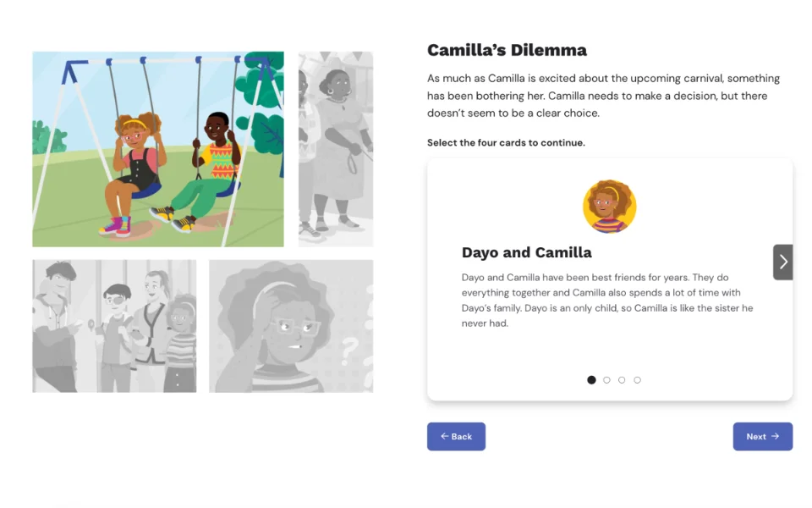Click Camilla's round avatar icon
This screenshot has height=508, width=812.
[x=609, y=207]
